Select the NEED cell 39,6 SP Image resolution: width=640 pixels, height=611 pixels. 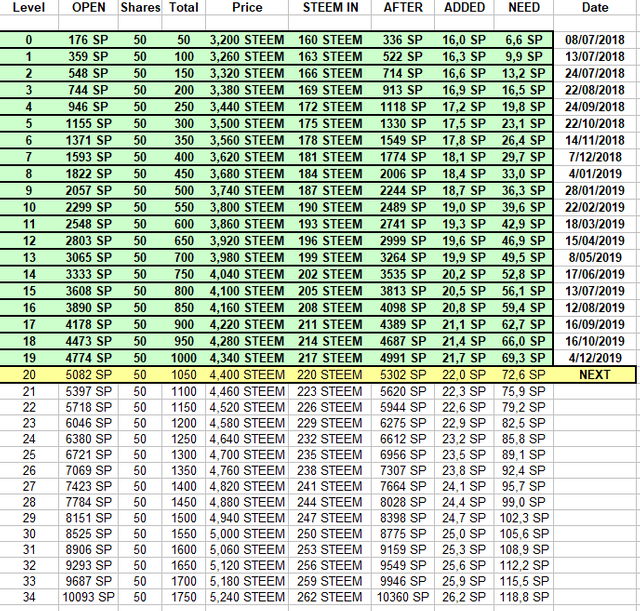pyautogui.click(x=524, y=207)
